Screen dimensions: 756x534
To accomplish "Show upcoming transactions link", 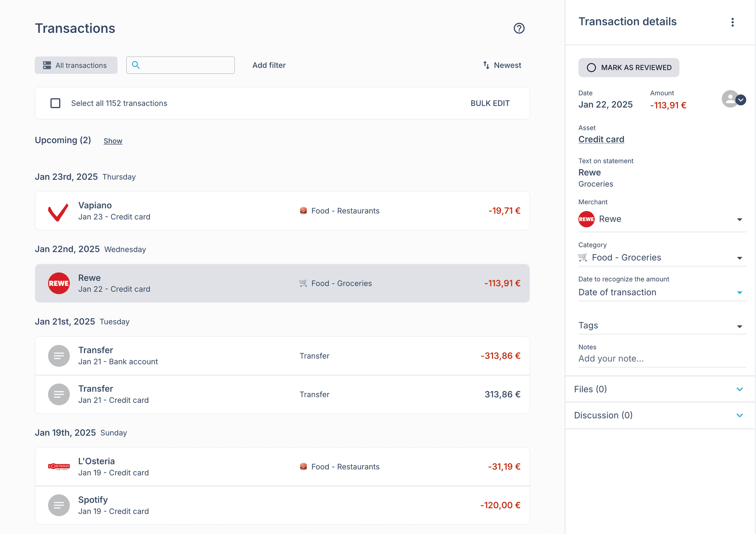I will click(113, 141).
